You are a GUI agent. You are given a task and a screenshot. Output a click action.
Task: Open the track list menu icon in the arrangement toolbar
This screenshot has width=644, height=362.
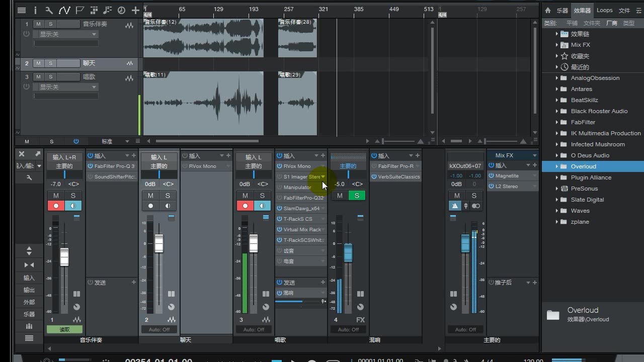21,10
